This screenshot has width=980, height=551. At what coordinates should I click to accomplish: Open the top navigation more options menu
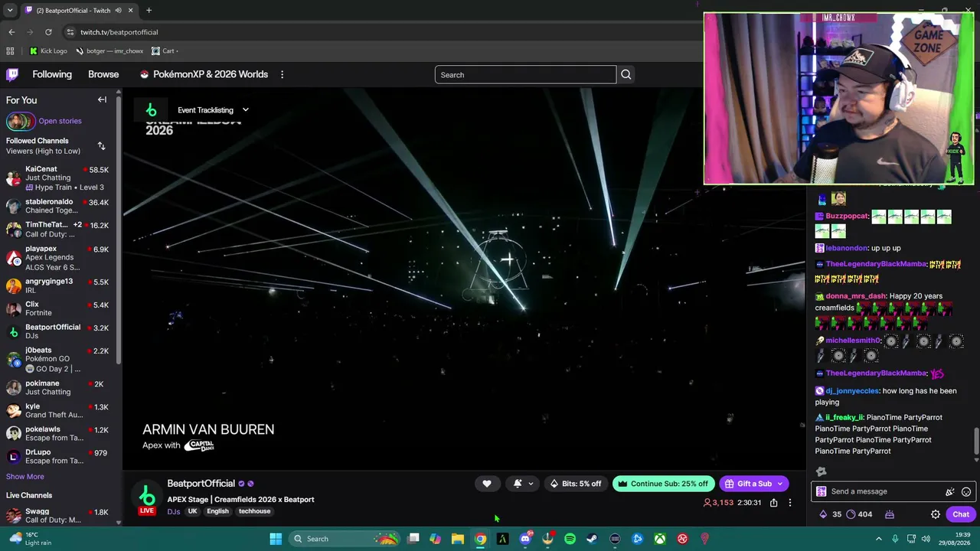[x=282, y=74]
